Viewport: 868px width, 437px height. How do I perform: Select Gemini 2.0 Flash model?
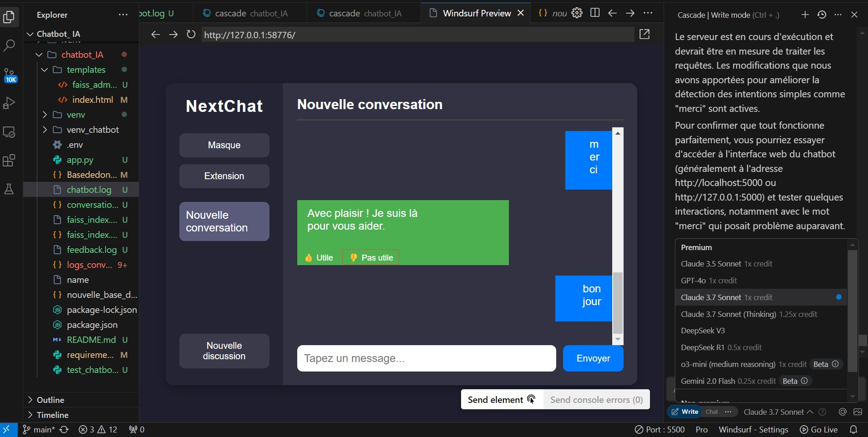(x=761, y=381)
